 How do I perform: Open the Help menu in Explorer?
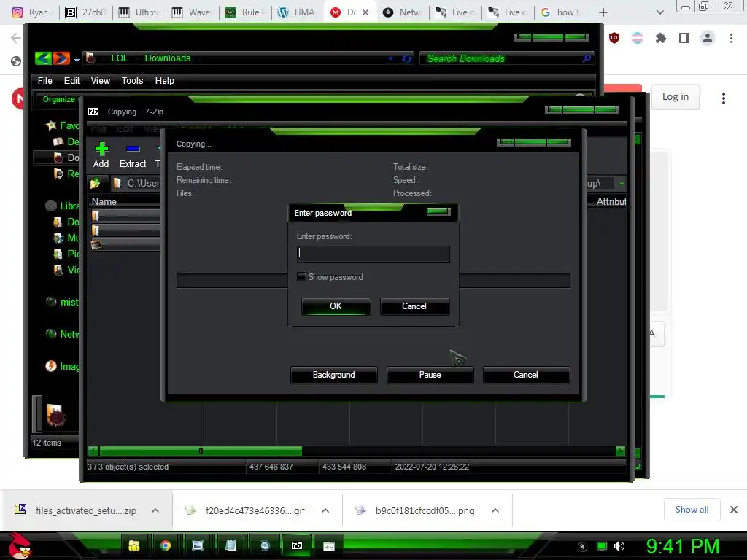click(164, 81)
